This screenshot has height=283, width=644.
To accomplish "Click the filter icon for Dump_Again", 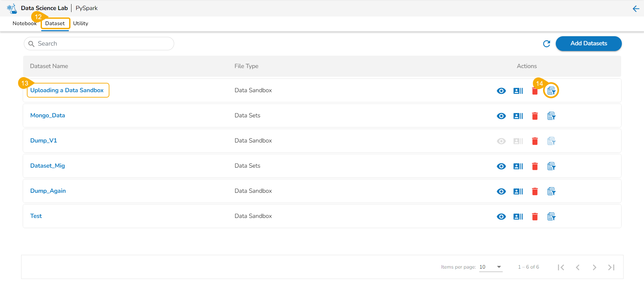I will [x=551, y=191].
